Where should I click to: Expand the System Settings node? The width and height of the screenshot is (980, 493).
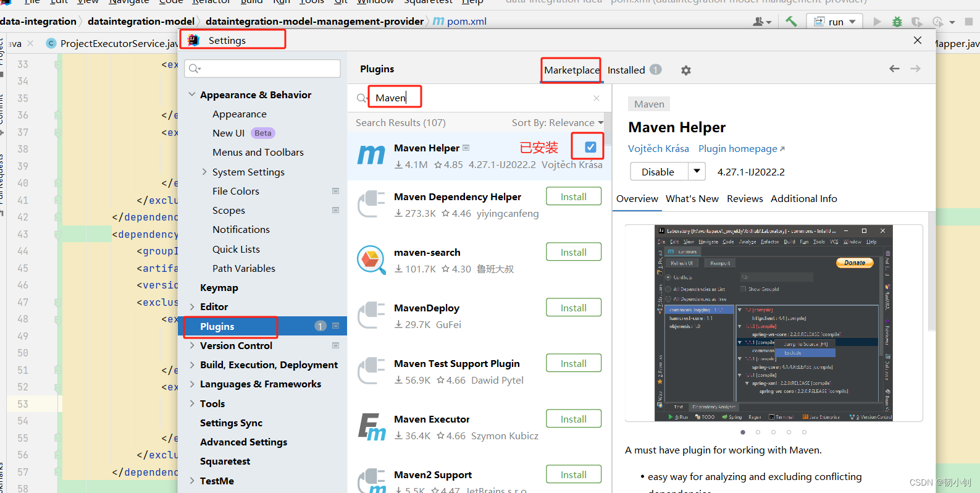coord(204,172)
